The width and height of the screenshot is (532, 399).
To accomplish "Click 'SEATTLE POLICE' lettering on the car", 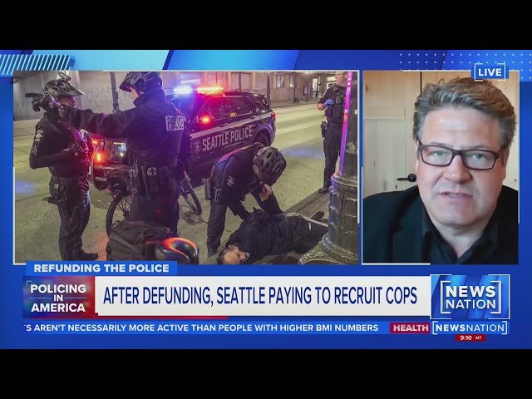I will click(x=227, y=139).
